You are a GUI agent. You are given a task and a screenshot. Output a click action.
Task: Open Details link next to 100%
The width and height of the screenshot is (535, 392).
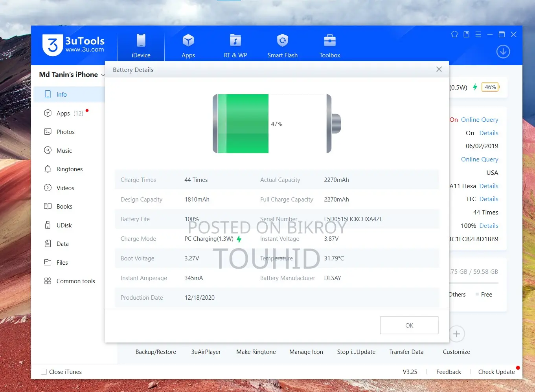(x=489, y=226)
